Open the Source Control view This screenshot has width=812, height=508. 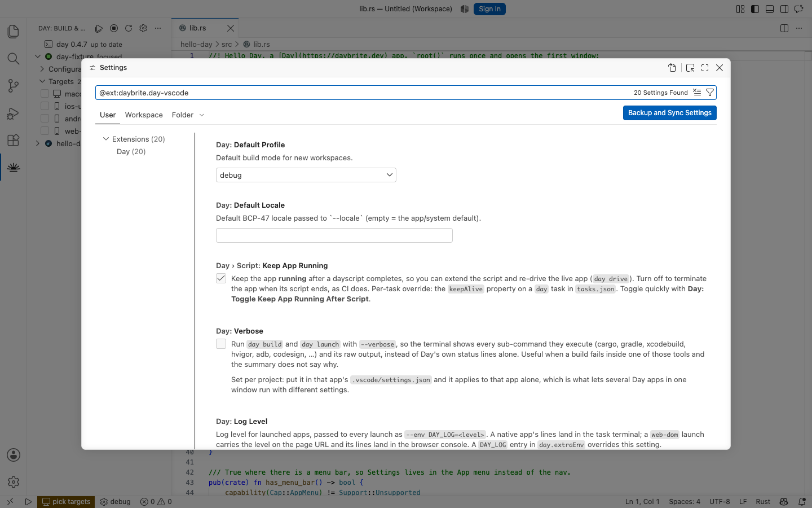(x=14, y=86)
